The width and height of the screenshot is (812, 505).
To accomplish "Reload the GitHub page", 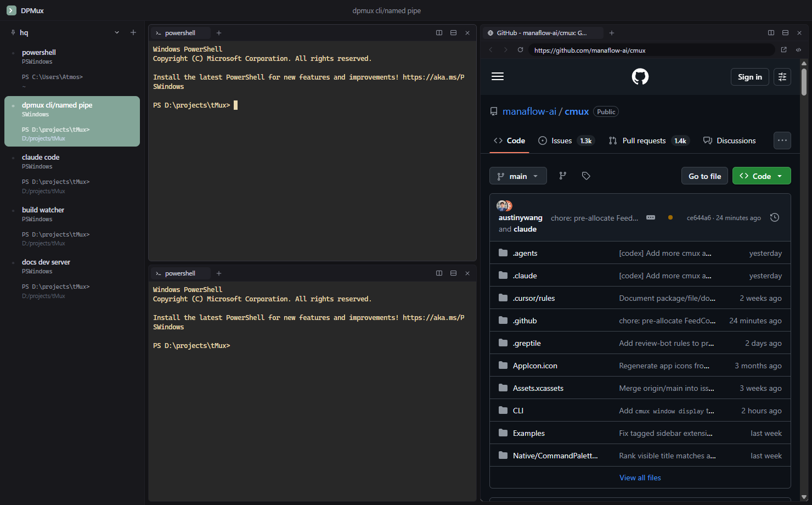I will pyautogui.click(x=521, y=50).
